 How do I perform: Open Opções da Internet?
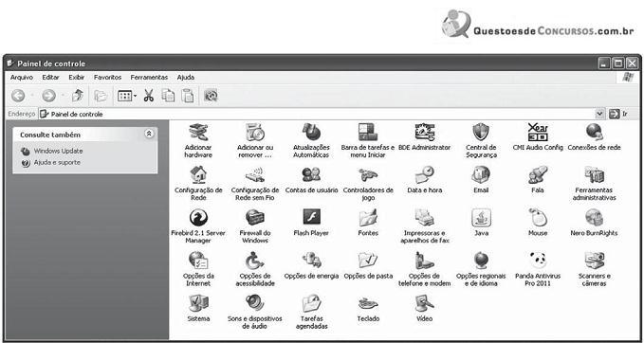pyautogui.click(x=198, y=261)
